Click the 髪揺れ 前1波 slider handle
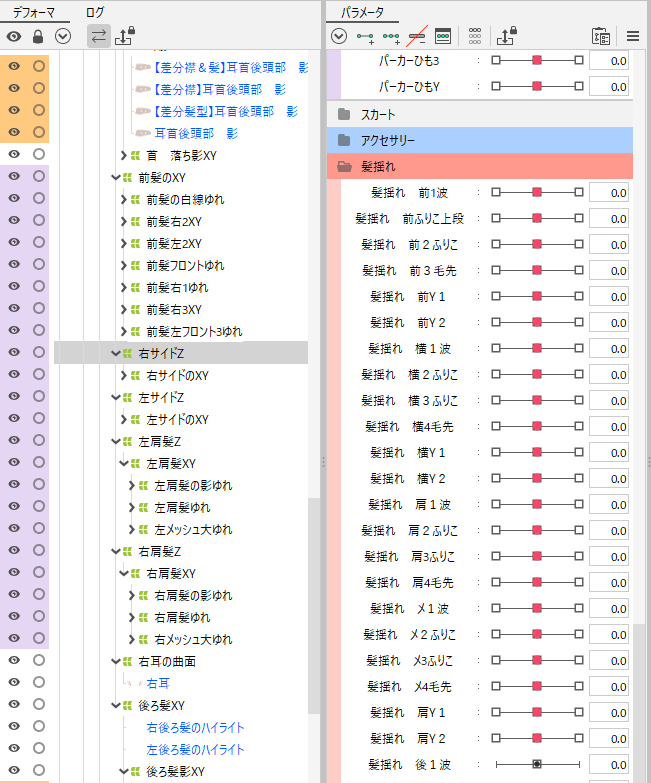Viewport: 651px width, 783px height. coord(537,192)
